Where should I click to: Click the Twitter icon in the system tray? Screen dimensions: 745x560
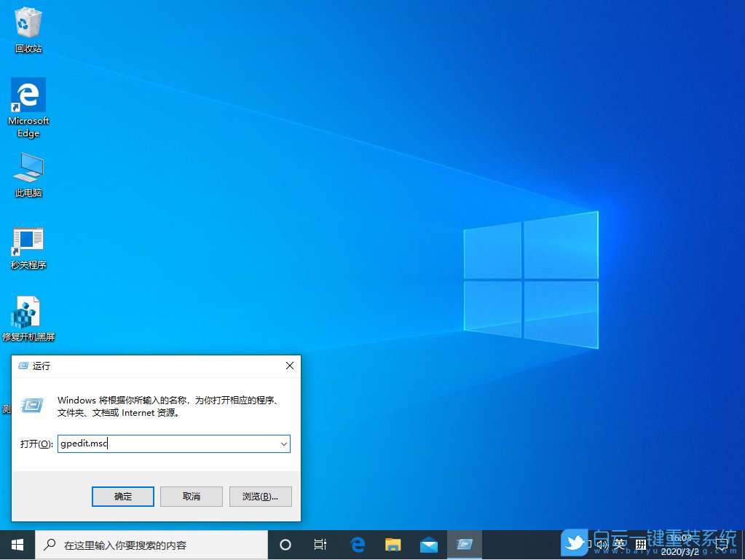pos(575,544)
